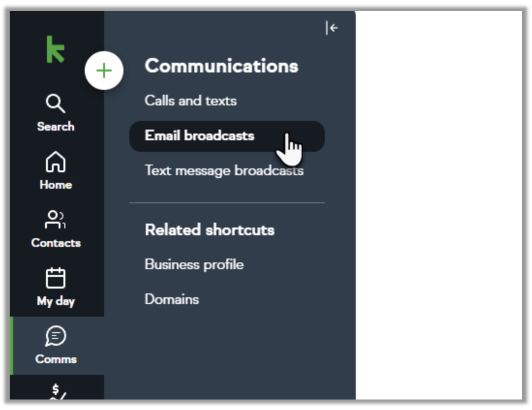Click the My day calendar icon
Screen dimensions: 532x410
coord(55,278)
